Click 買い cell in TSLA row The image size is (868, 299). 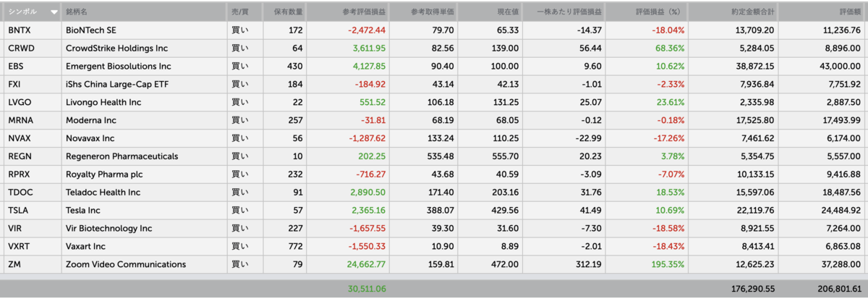(239, 211)
